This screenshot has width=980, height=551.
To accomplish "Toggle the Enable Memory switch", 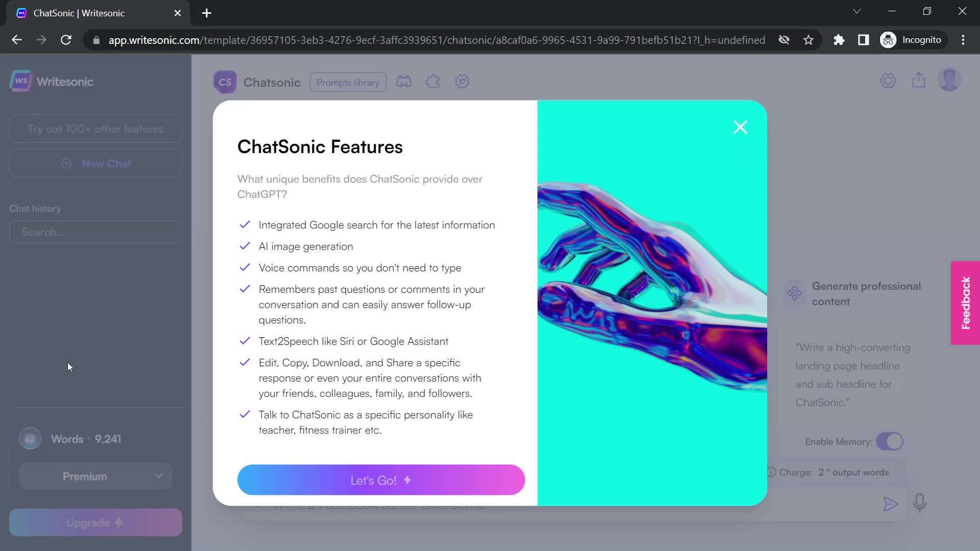I will [889, 441].
